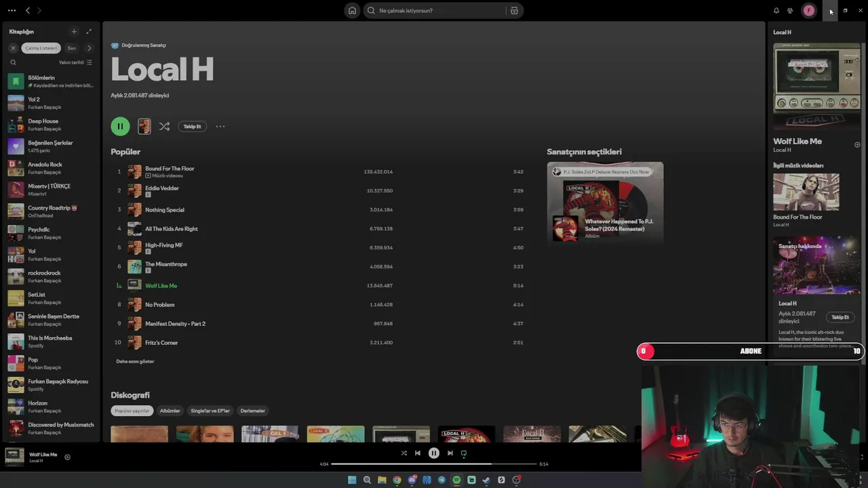The height and width of the screenshot is (488, 868).
Task: Open the Diskografi section heading
Action: tap(130, 395)
